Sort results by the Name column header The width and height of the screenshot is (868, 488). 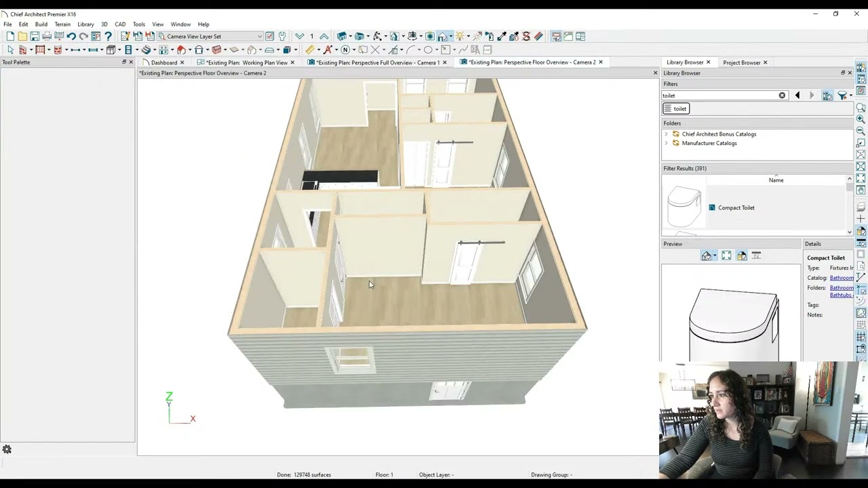point(776,180)
